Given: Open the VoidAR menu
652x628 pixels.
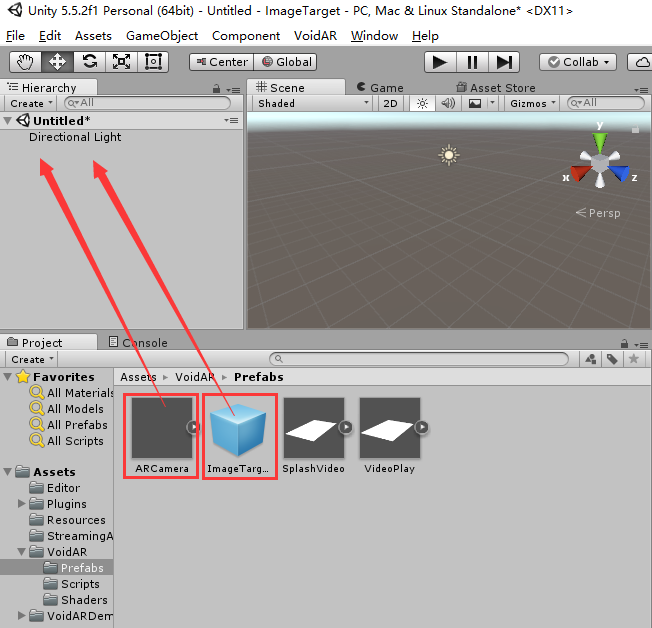Looking at the screenshot, I should pyautogui.click(x=315, y=36).
